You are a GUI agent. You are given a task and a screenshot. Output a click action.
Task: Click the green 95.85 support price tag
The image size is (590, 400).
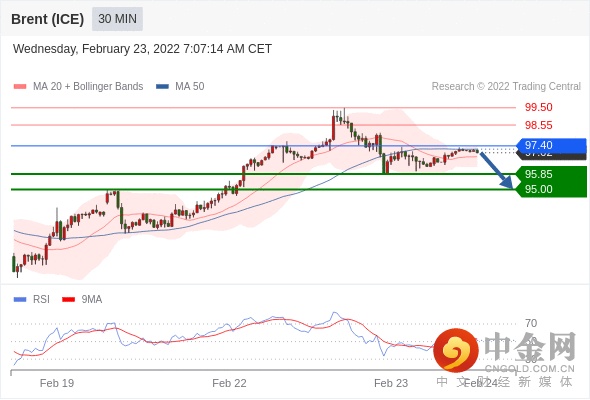[x=552, y=174]
